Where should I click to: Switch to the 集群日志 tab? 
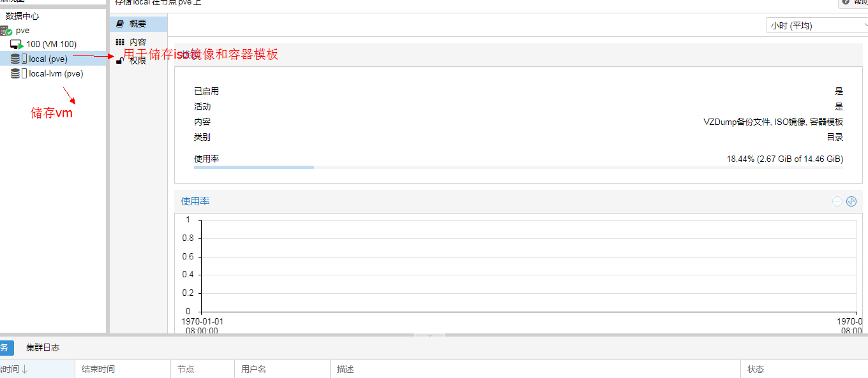point(43,348)
